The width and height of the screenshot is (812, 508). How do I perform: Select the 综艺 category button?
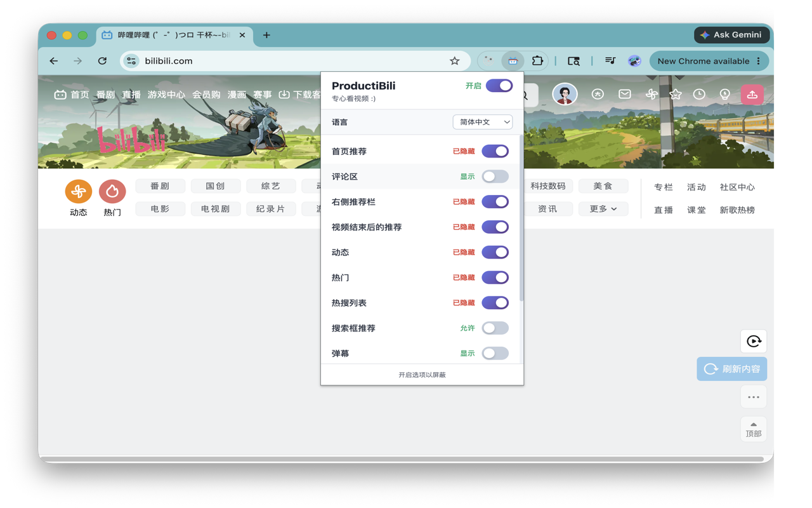(x=271, y=186)
